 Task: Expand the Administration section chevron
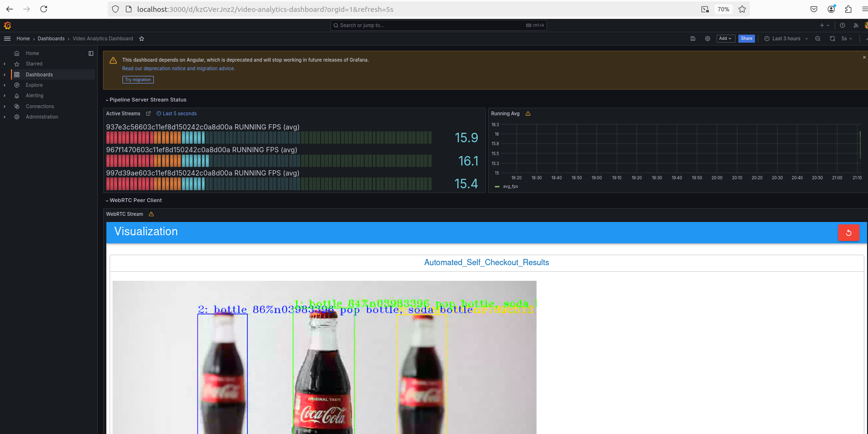[5, 117]
